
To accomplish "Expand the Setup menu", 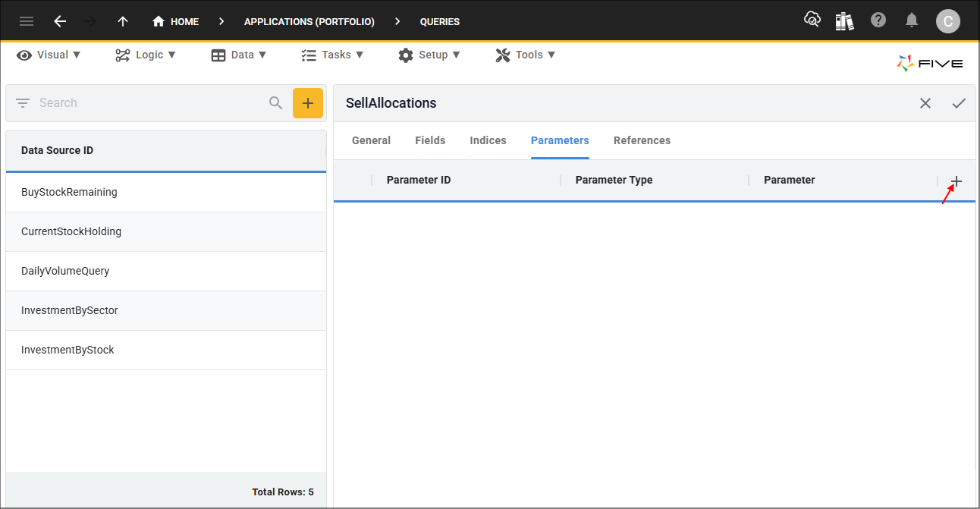I will point(429,55).
